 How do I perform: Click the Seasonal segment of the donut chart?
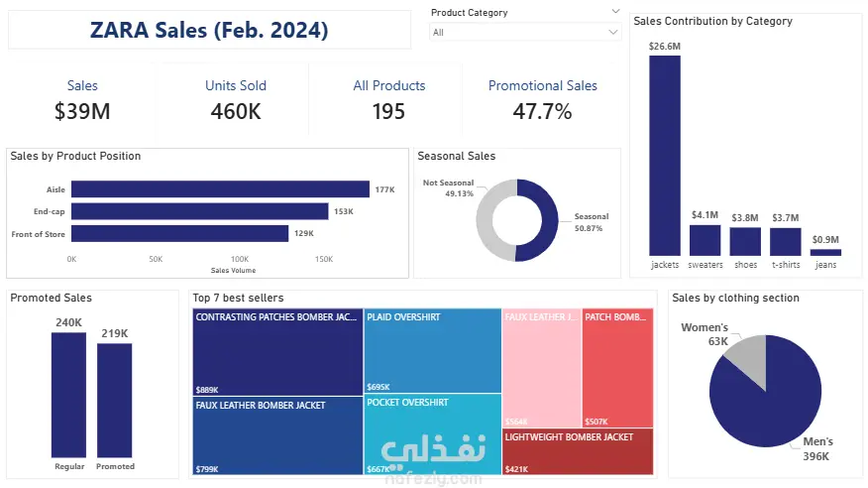[544, 220]
